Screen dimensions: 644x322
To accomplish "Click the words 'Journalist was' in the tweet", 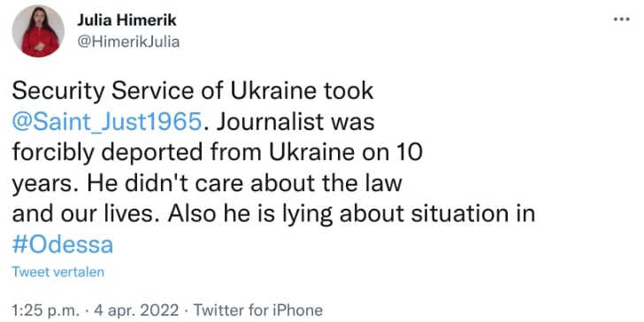I will pyautogui.click(x=295, y=122).
